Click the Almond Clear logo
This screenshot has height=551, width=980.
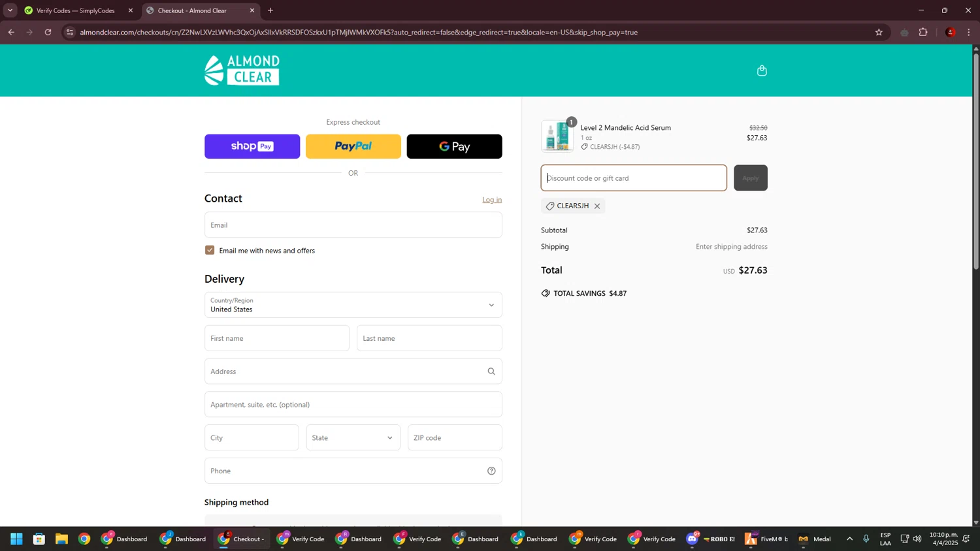click(242, 70)
